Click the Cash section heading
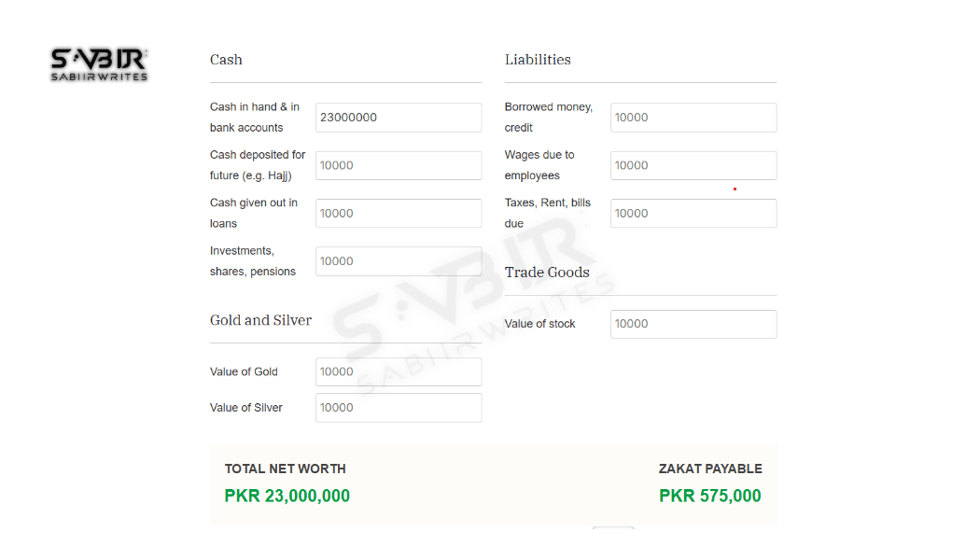Image resolution: width=980 pixels, height=560 pixels. coord(226,59)
